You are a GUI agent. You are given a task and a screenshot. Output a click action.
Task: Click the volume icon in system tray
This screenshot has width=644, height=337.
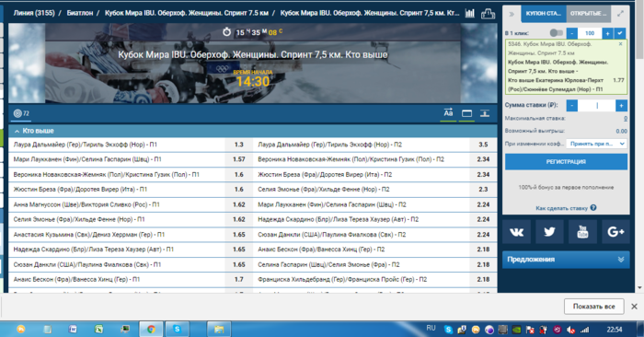tap(571, 330)
